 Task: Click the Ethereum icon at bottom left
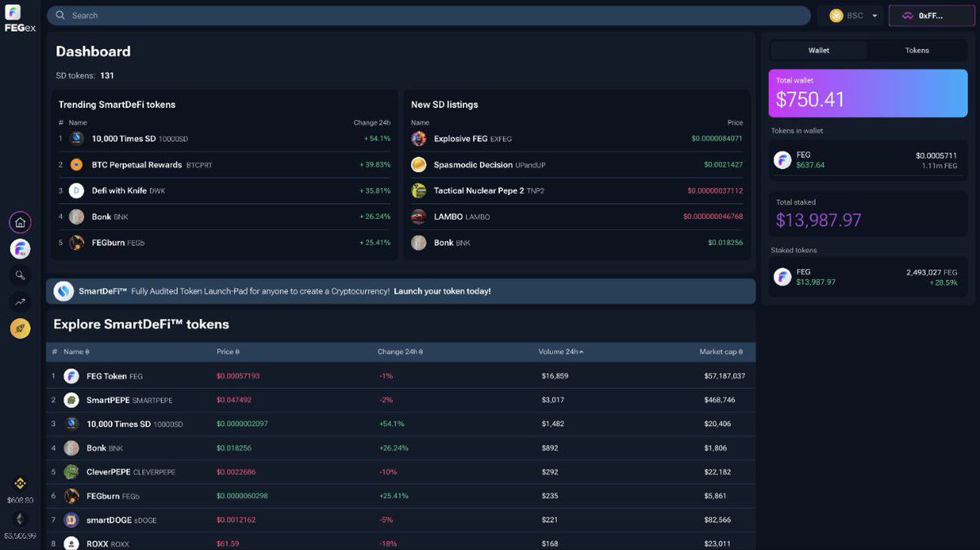pyautogui.click(x=20, y=518)
